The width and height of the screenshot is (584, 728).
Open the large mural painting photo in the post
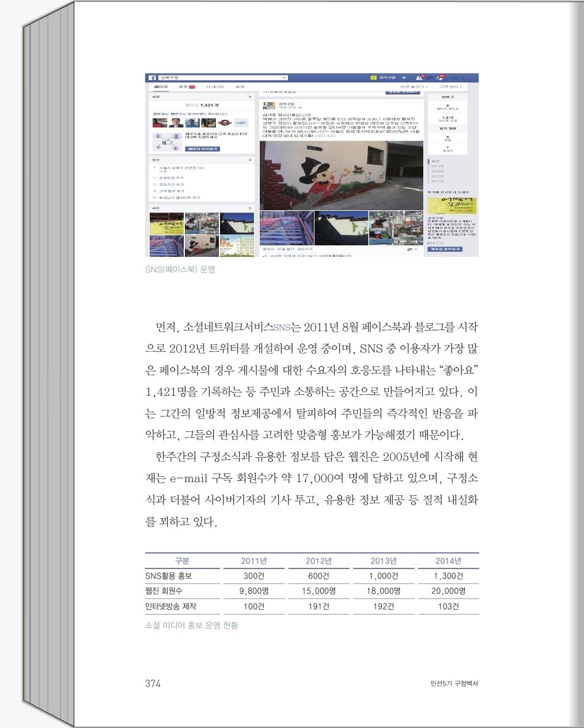tap(343, 175)
